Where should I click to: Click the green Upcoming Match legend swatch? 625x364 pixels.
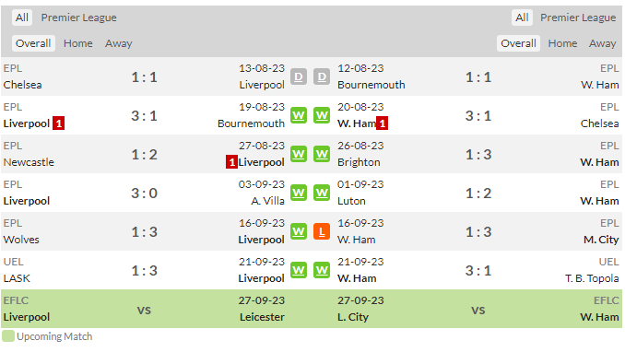pyautogui.click(x=8, y=336)
